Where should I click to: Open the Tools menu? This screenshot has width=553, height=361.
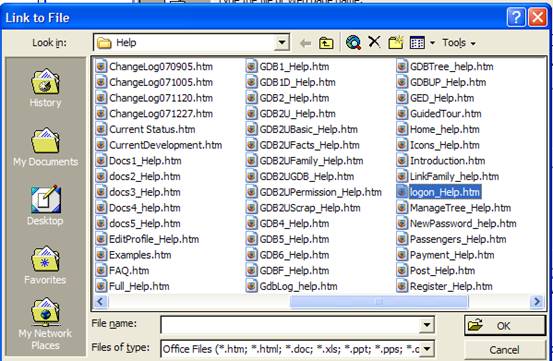459,43
